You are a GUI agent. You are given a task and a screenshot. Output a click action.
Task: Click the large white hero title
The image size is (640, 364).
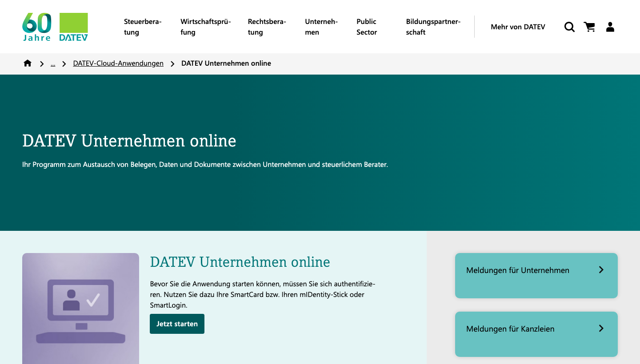129,141
